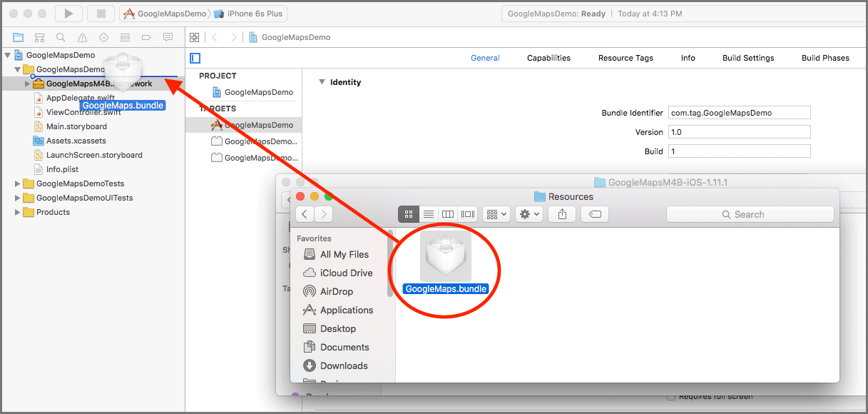Expand the GoogleMapsM4B.framework item
This screenshot has height=414, width=868.
(28, 84)
